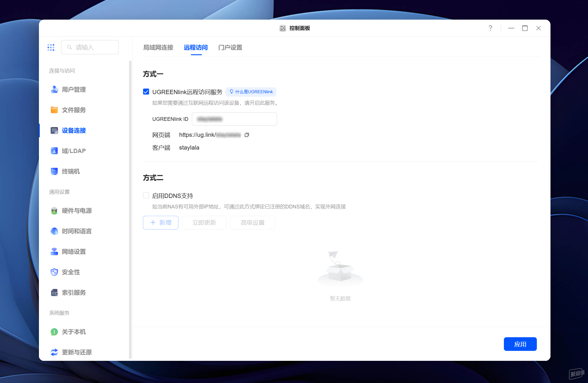
Task: Click the 方式二 heading
Action: coord(153,178)
